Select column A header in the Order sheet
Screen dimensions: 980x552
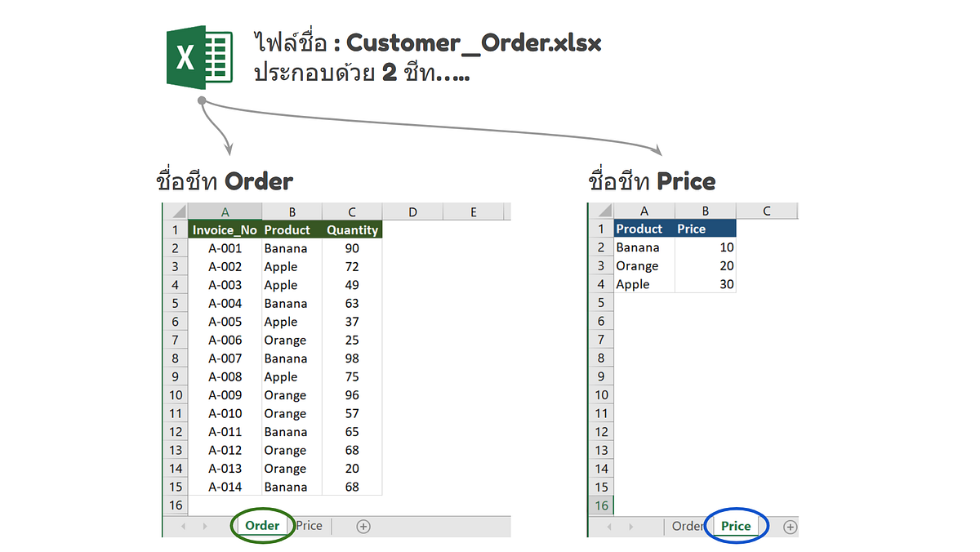coord(225,211)
